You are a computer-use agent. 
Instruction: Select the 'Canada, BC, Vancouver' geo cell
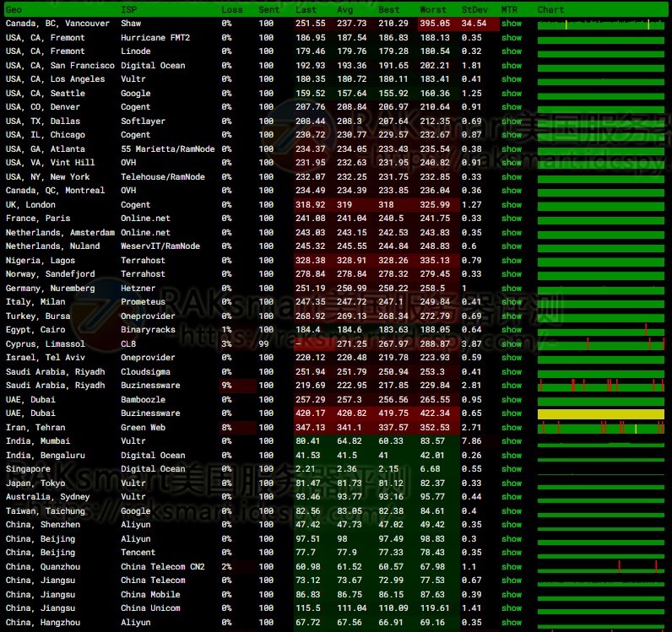pos(57,24)
